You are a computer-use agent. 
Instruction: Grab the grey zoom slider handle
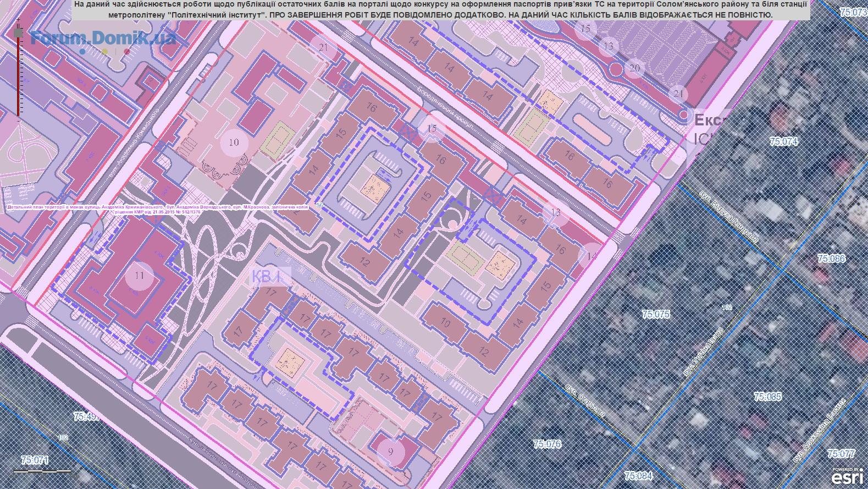click(x=18, y=34)
